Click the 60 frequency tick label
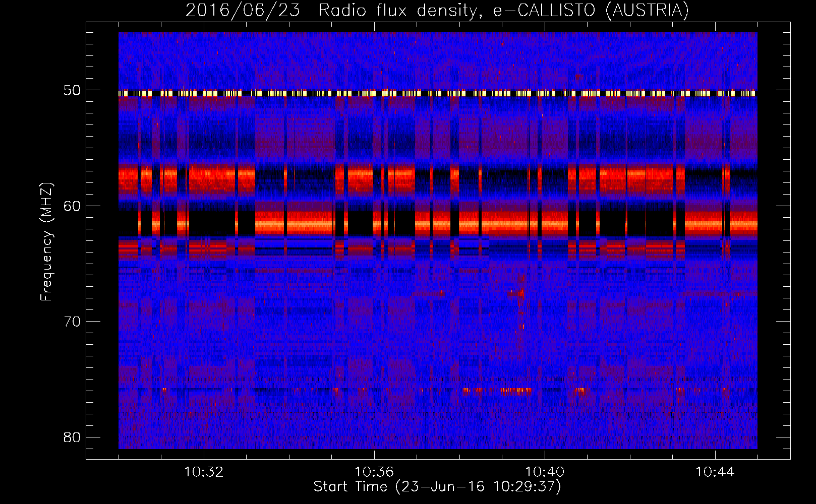 (x=72, y=206)
